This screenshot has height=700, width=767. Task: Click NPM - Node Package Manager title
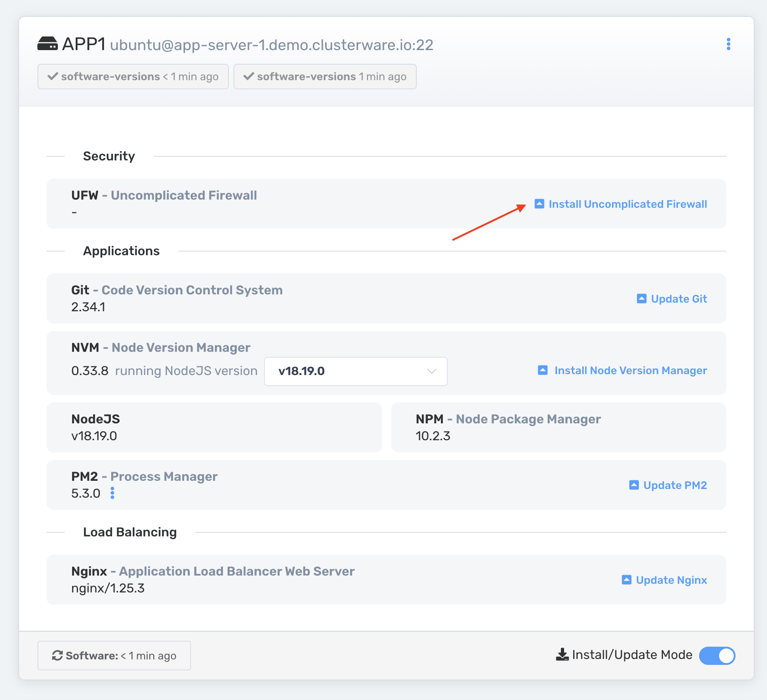point(508,419)
